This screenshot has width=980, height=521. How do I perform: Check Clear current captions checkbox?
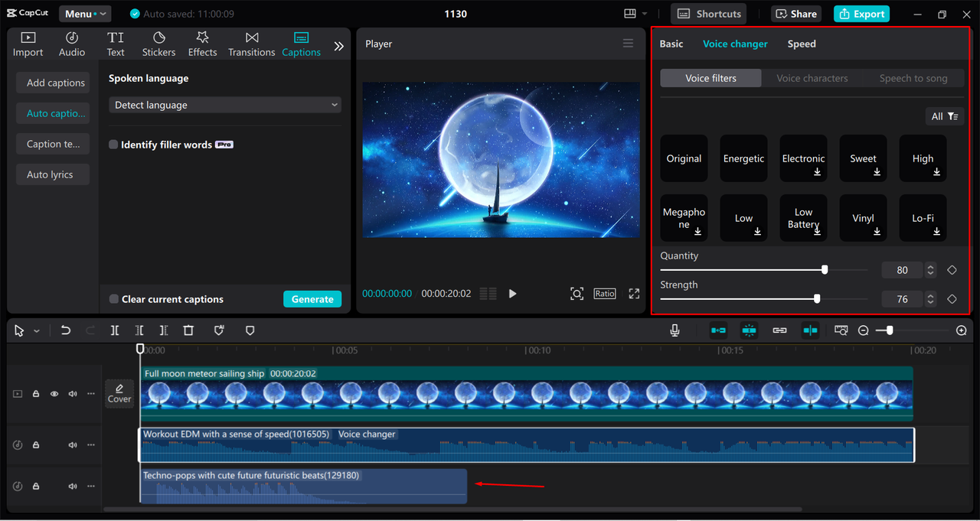coord(113,299)
